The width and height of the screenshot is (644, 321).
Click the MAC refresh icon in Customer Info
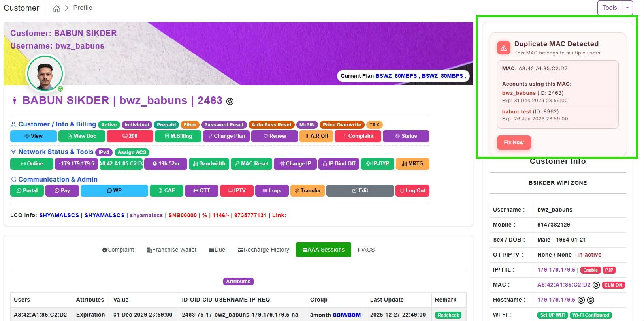pos(596,285)
